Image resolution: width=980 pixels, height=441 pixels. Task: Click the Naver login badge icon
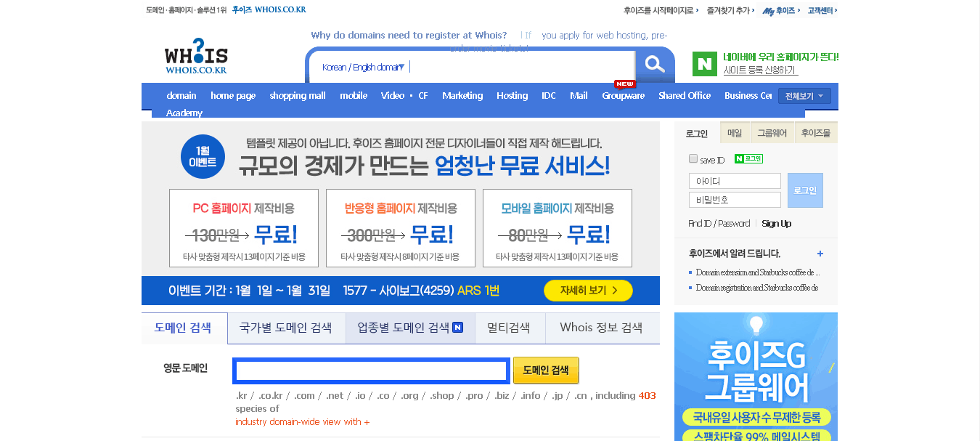point(748,158)
